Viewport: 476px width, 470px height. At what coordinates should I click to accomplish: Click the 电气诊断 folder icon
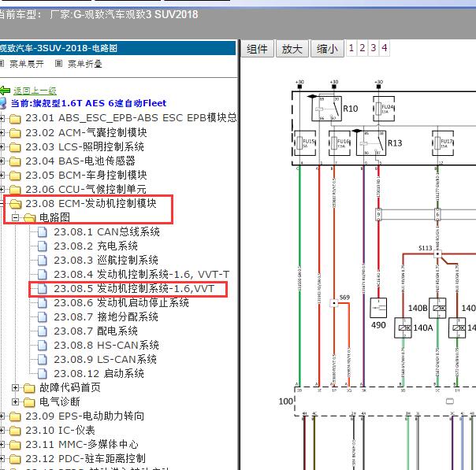[29, 402]
